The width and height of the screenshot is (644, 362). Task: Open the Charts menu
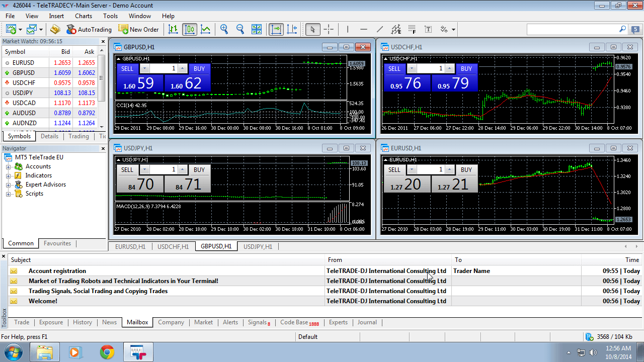pos(84,16)
